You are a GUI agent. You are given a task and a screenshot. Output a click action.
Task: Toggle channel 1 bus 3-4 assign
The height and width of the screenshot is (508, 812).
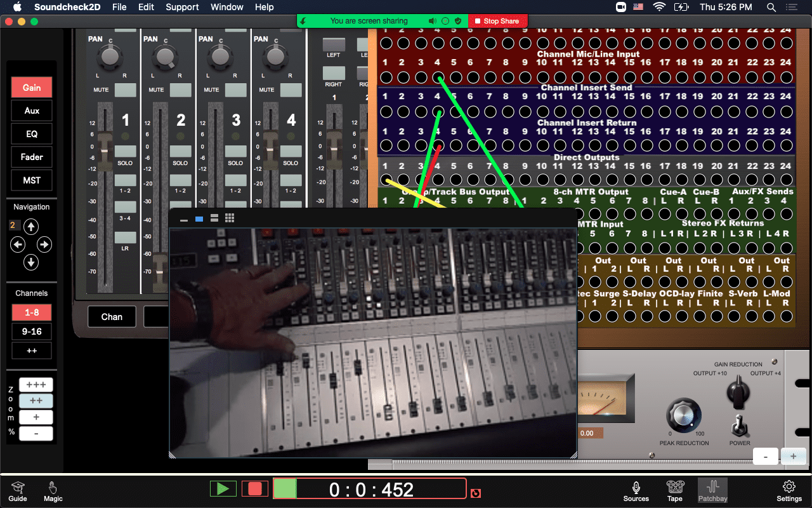125,206
